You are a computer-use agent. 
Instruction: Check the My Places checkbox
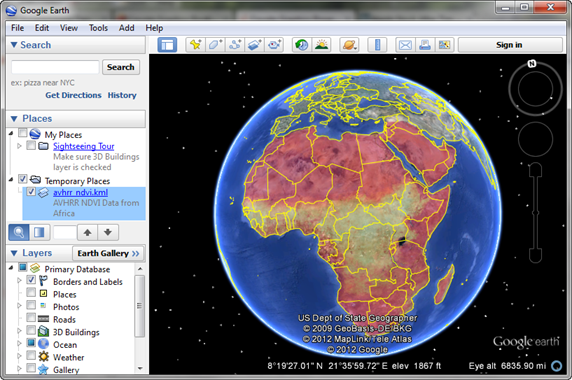[x=23, y=133]
